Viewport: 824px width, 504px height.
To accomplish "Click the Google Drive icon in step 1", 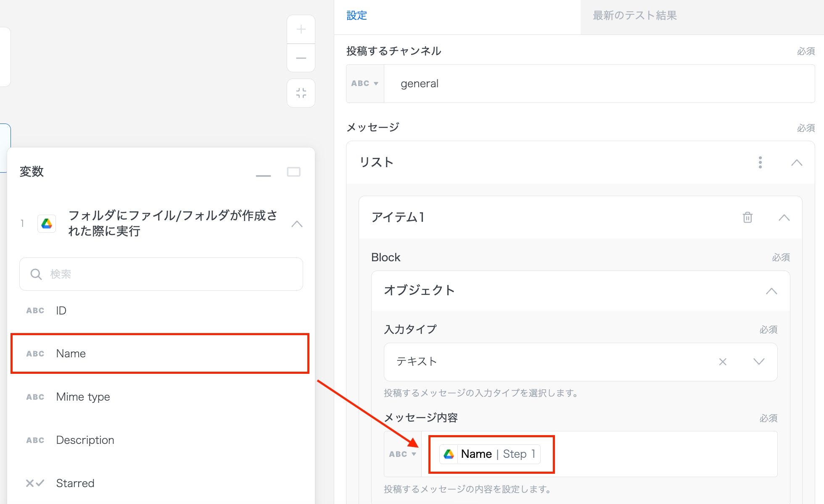I will pyautogui.click(x=47, y=223).
